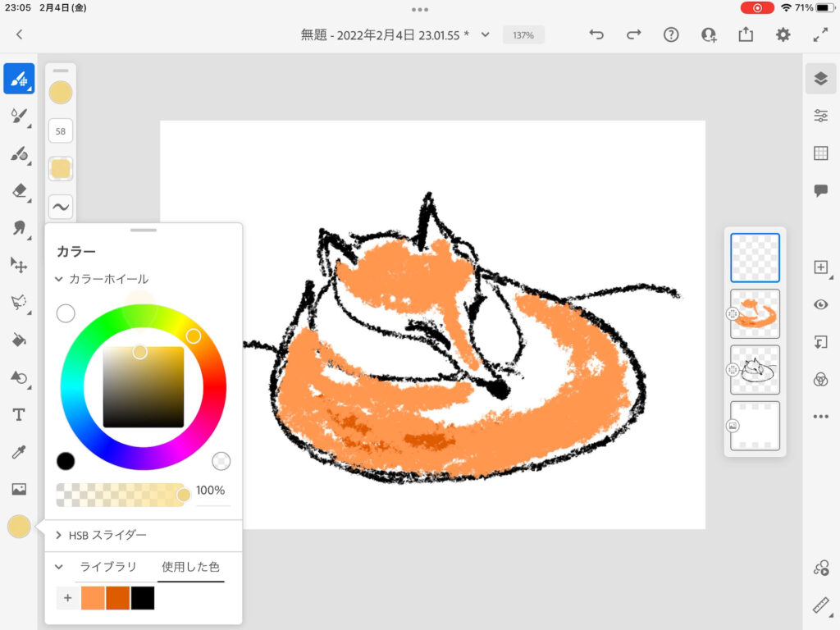Open the Share export icon
Image resolution: width=840 pixels, height=630 pixels.
pos(746,34)
